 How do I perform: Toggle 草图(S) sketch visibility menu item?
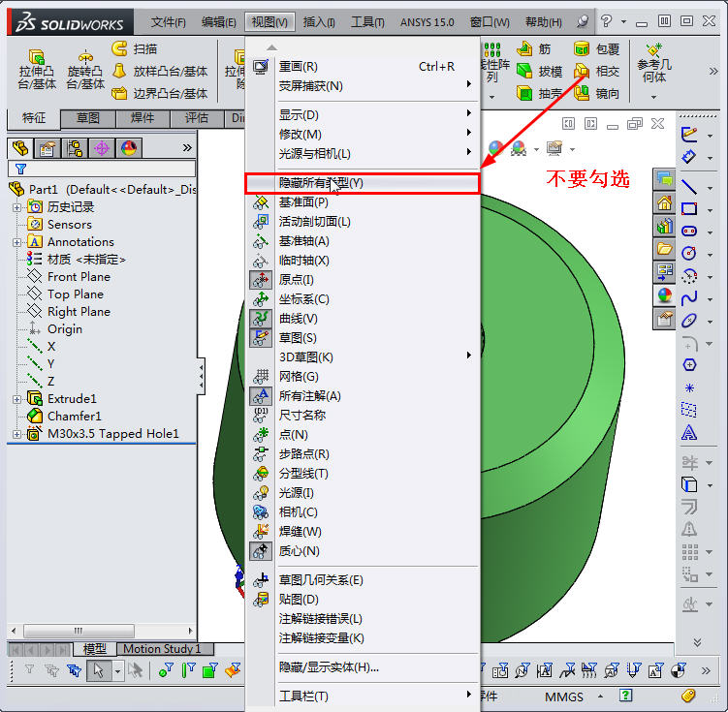(298, 338)
